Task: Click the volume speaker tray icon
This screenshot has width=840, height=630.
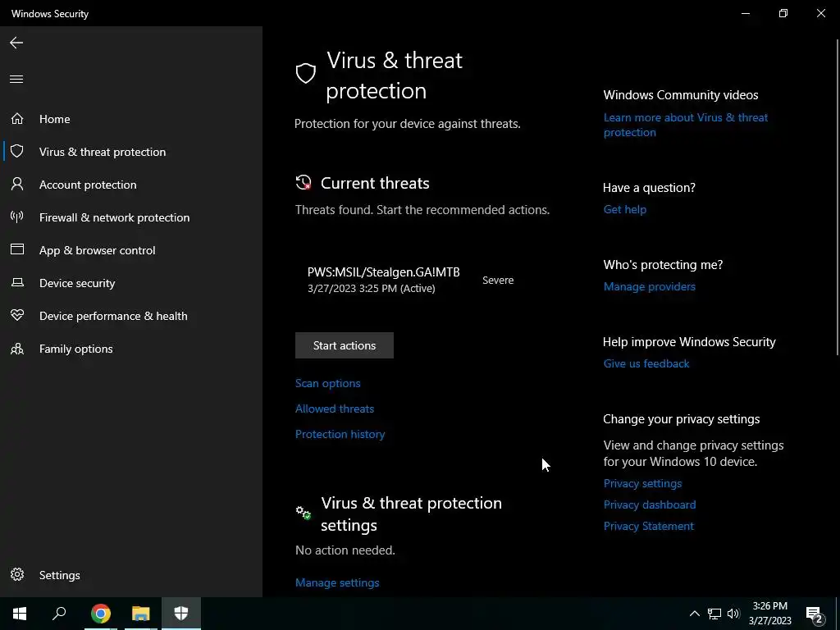Action: click(x=733, y=614)
